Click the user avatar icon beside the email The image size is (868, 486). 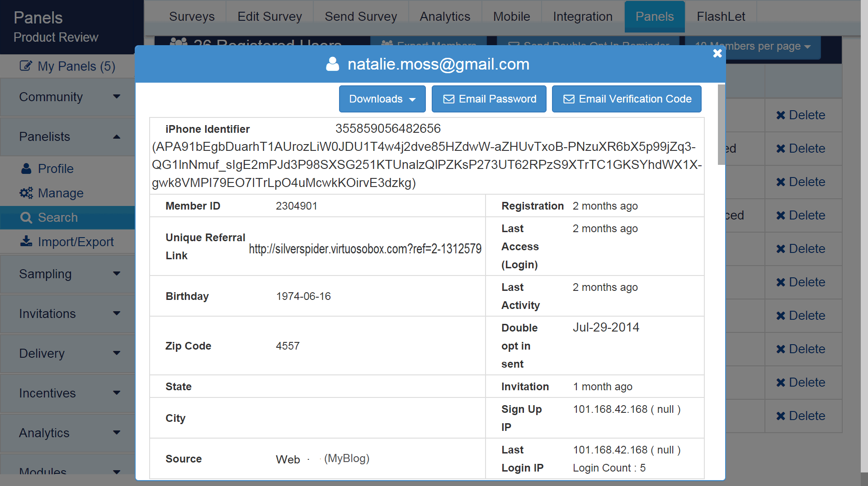pyautogui.click(x=332, y=64)
